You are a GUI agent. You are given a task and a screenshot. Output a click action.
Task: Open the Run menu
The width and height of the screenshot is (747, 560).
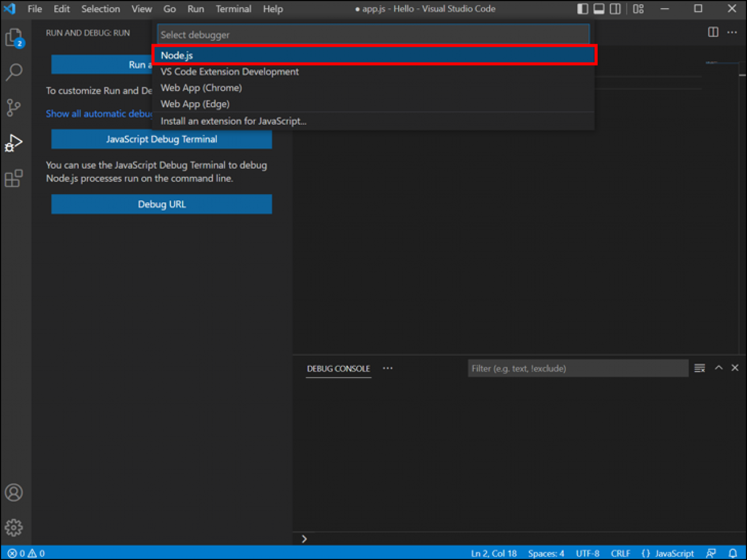(196, 9)
